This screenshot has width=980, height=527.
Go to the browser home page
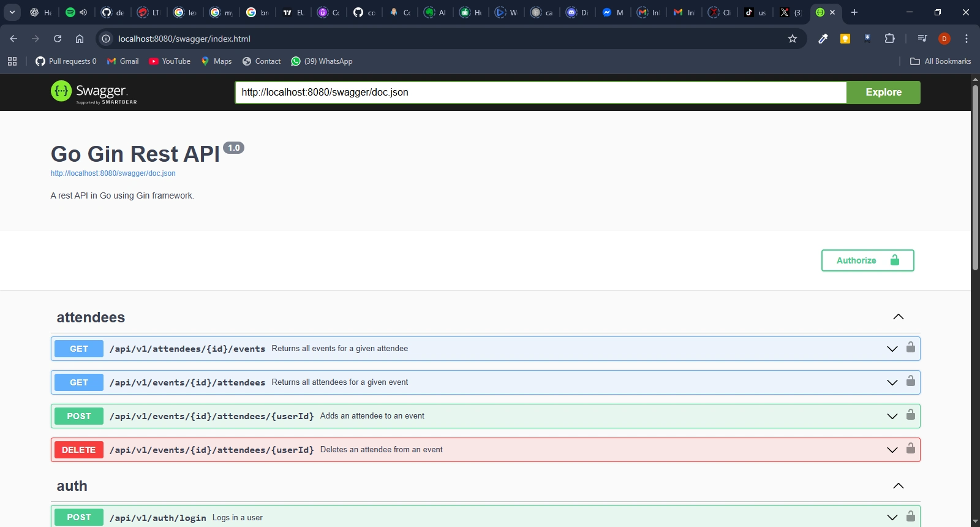point(80,39)
